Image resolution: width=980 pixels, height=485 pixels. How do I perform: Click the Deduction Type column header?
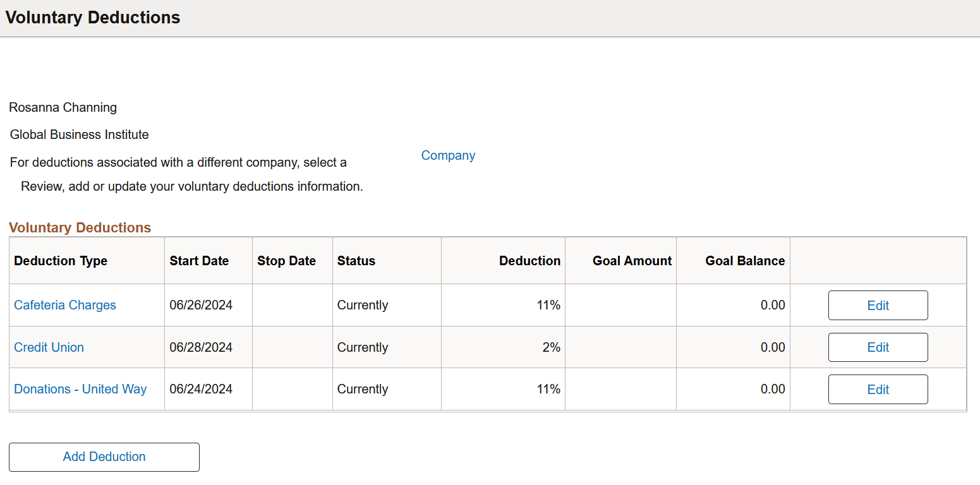[60, 260]
